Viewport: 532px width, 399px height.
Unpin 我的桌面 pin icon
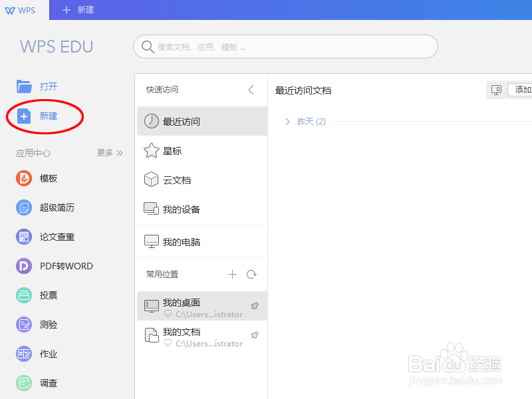tap(255, 306)
